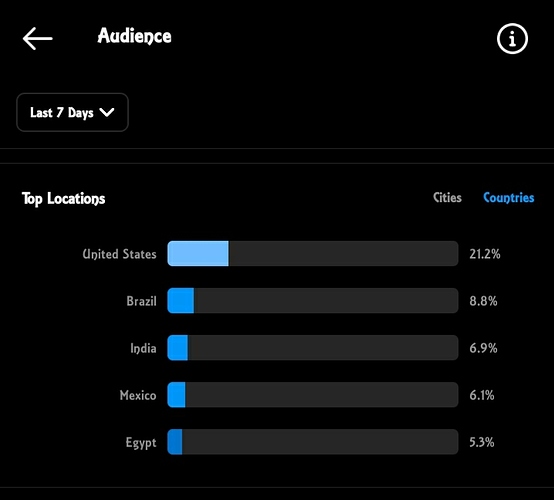Click the United States label
The image size is (554, 500).
coord(119,254)
